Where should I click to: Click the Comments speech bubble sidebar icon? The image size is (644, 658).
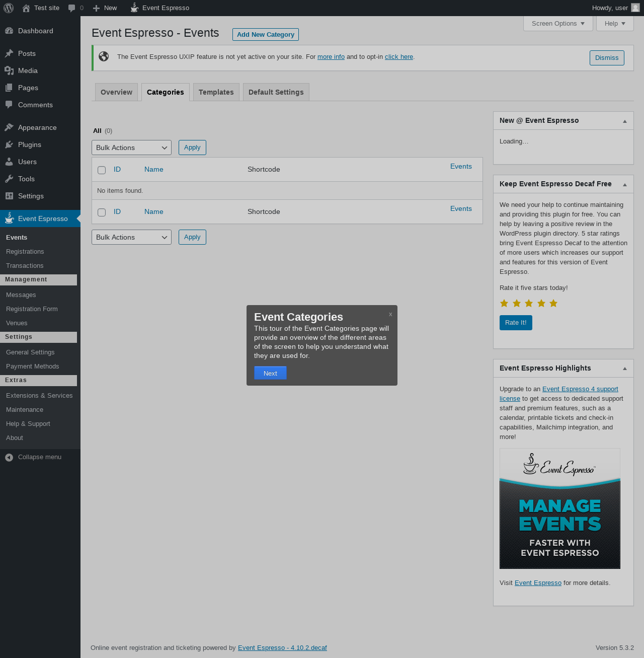[x=9, y=105]
